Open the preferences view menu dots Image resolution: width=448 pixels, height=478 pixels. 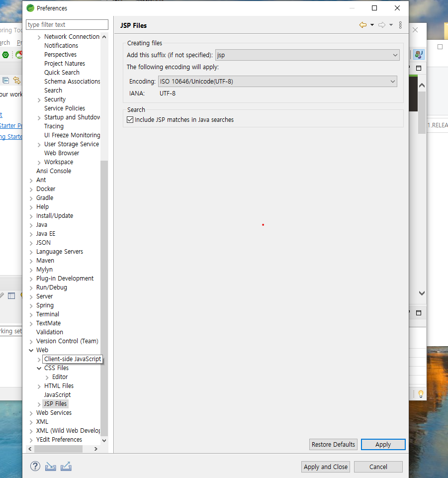click(400, 25)
